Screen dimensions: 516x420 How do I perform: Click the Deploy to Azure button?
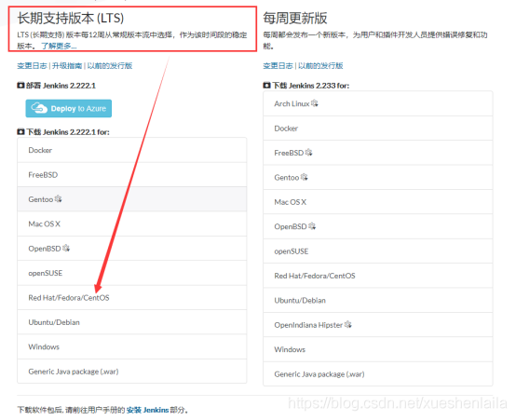68,108
